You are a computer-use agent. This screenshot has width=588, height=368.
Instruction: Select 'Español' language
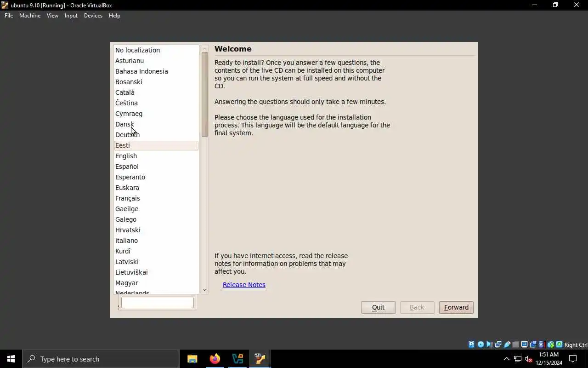coord(156,167)
